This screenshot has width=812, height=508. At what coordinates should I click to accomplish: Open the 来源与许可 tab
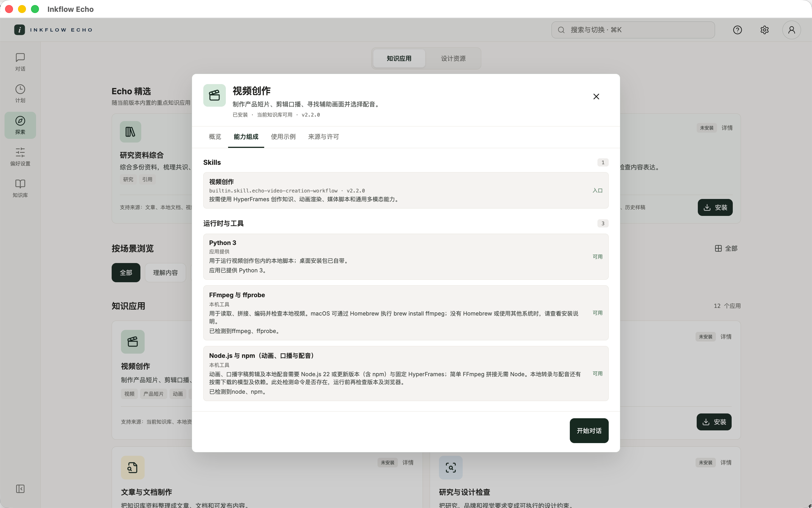click(323, 137)
